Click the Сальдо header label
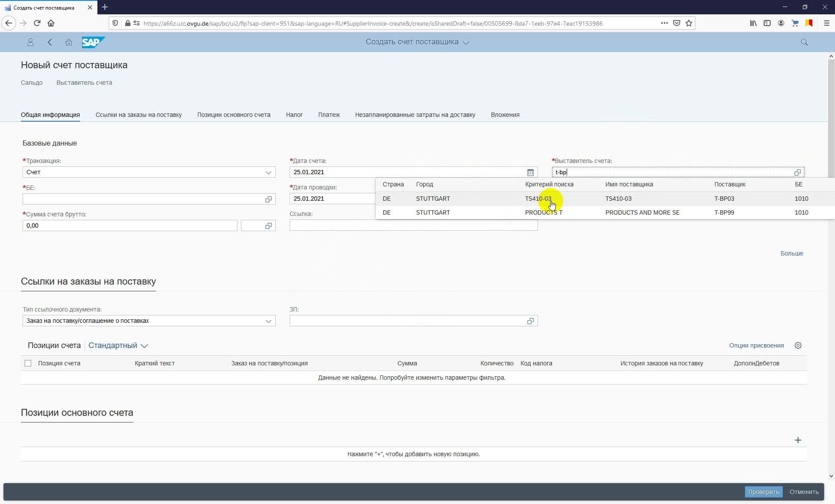 [32, 83]
